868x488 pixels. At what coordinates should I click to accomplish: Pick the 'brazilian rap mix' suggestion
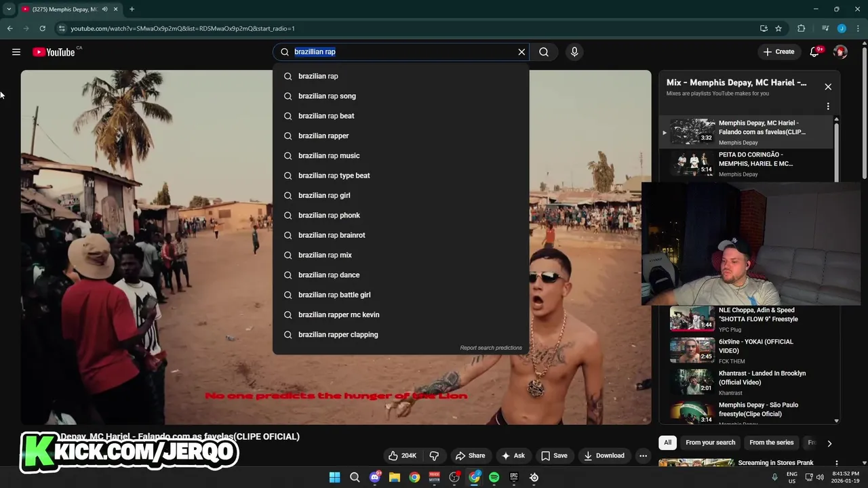(x=401, y=255)
